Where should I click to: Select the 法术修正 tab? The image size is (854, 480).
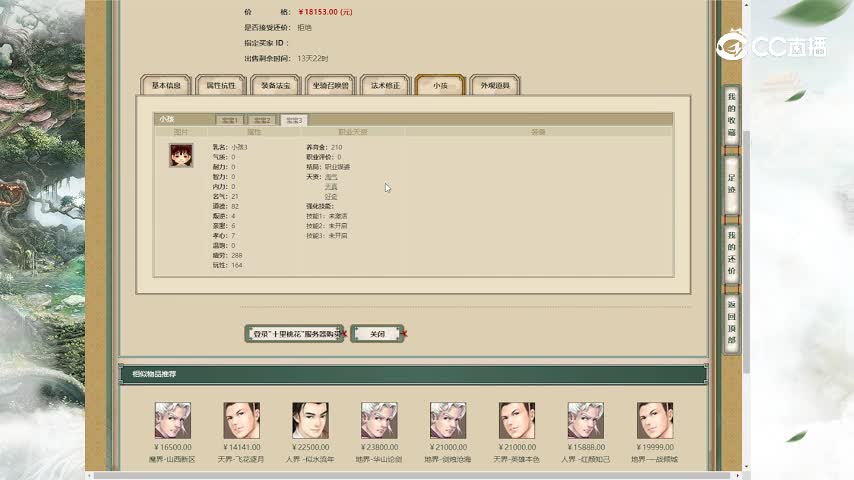(x=385, y=86)
